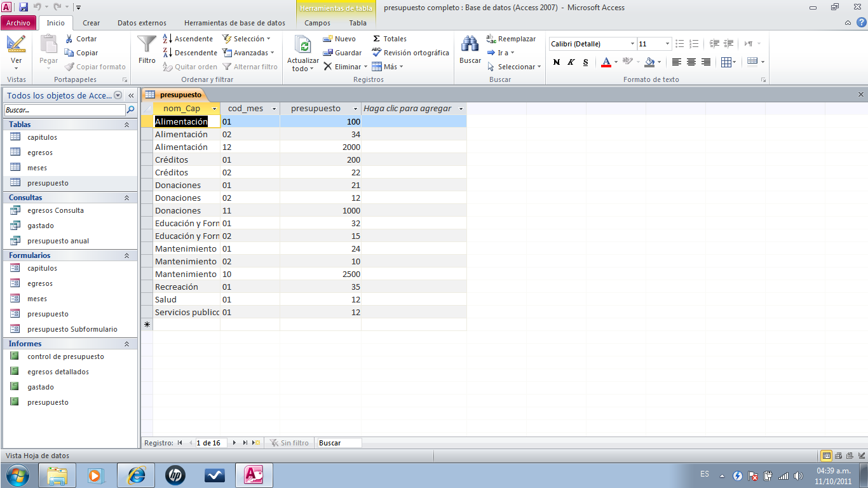This screenshot has width=868, height=488.
Task: Go to next record navigation arrow
Action: 234,443
